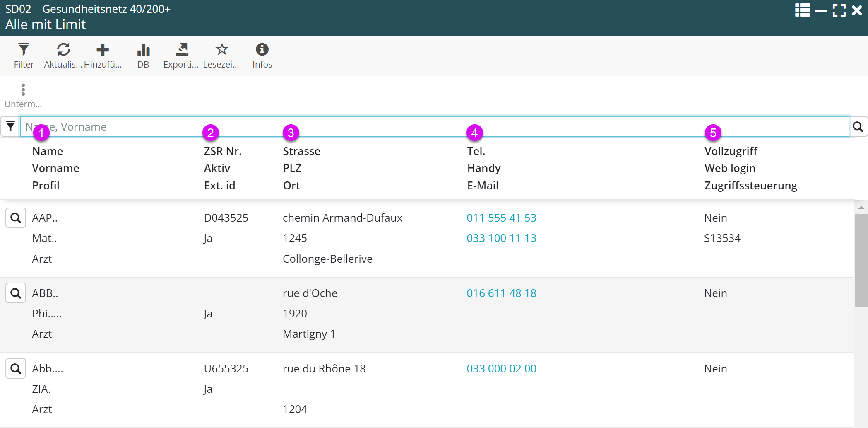Click the search magnifier button

click(x=858, y=127)
